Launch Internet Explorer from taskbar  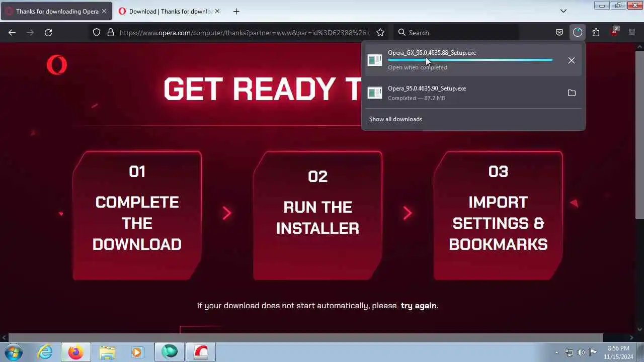click(45, 352)
